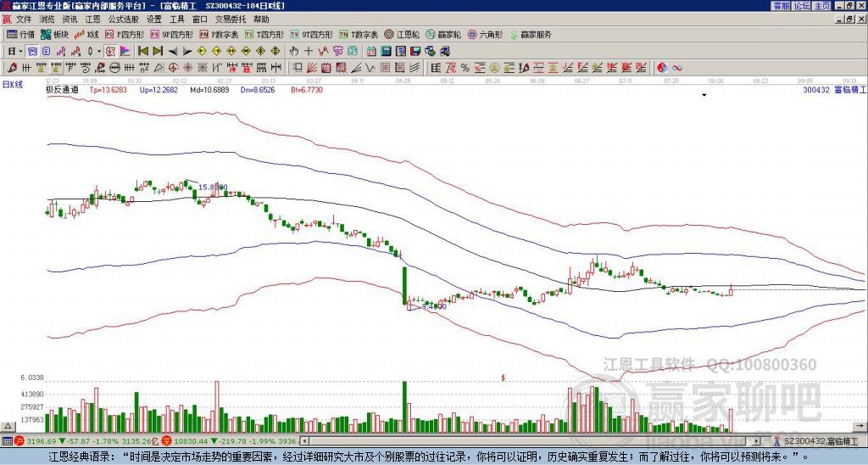The width and height of the screenshot is (868, 465).
Task: Click the up-triangle button beside volume pane
Action: point(7,427)
